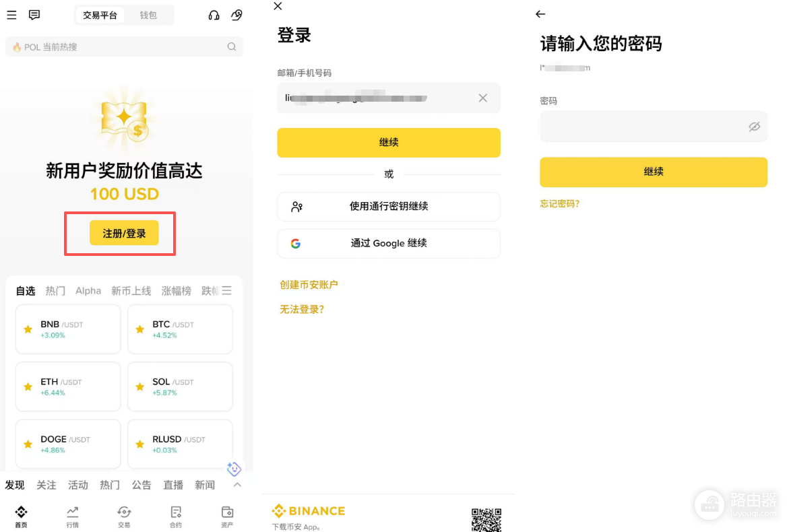This screenshot has height=532, width=789.
Task: Toggle password visibility eye icon
Action: coord(754,127)
